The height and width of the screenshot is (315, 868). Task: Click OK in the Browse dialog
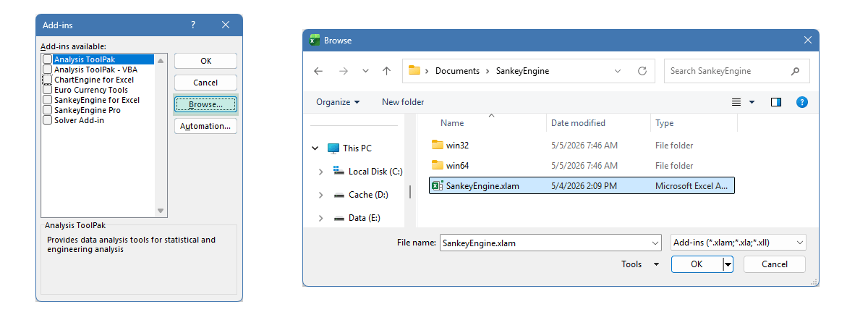[697, 264]
